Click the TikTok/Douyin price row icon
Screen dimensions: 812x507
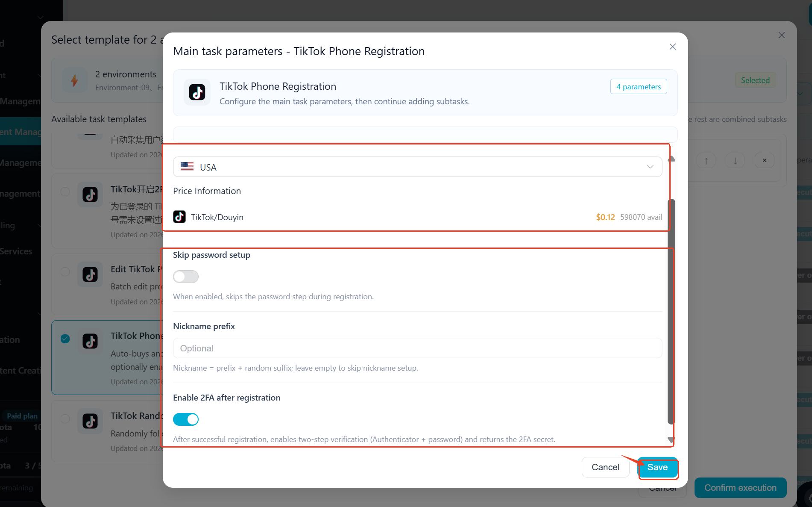(x=179, y=217)
